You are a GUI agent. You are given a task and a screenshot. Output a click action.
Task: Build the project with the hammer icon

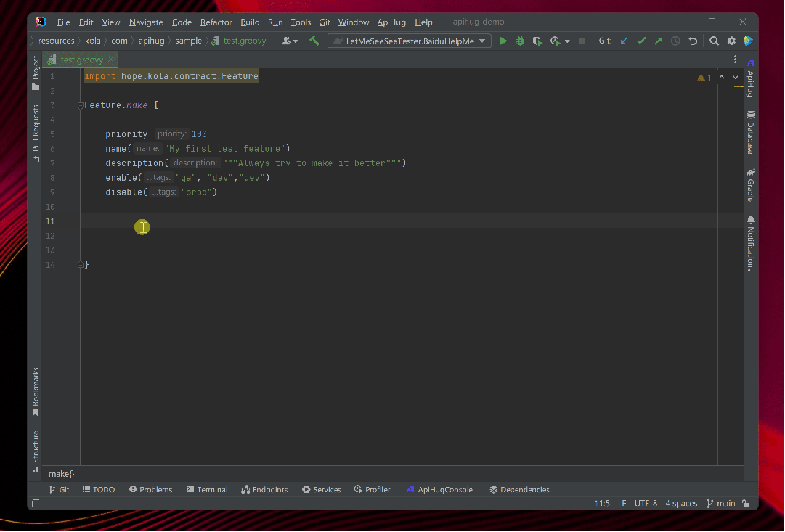[x=314, y=41]
